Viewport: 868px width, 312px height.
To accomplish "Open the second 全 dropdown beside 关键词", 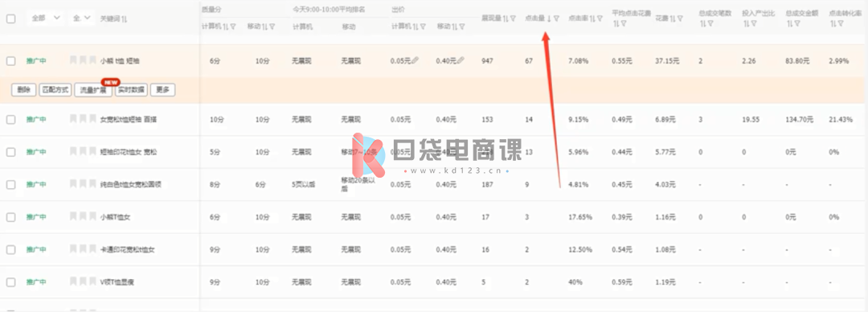I will tap(81, 18).
